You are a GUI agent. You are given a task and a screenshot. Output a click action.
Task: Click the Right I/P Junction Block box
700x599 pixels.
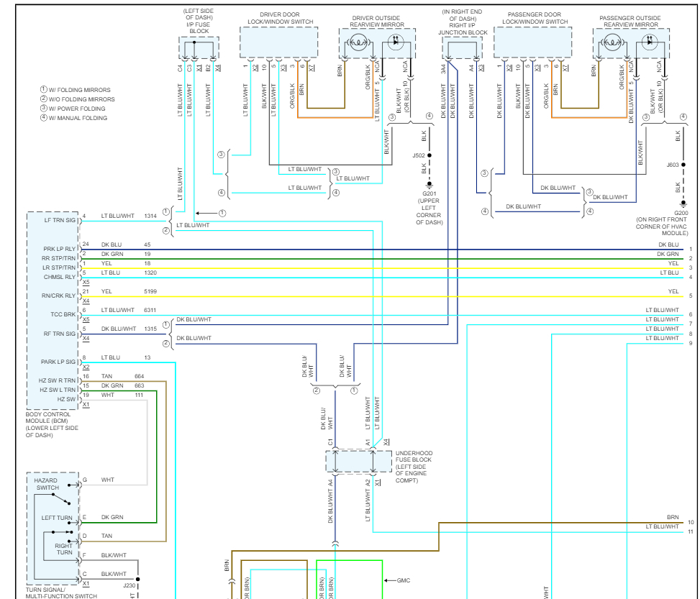(x=464, y=47)
